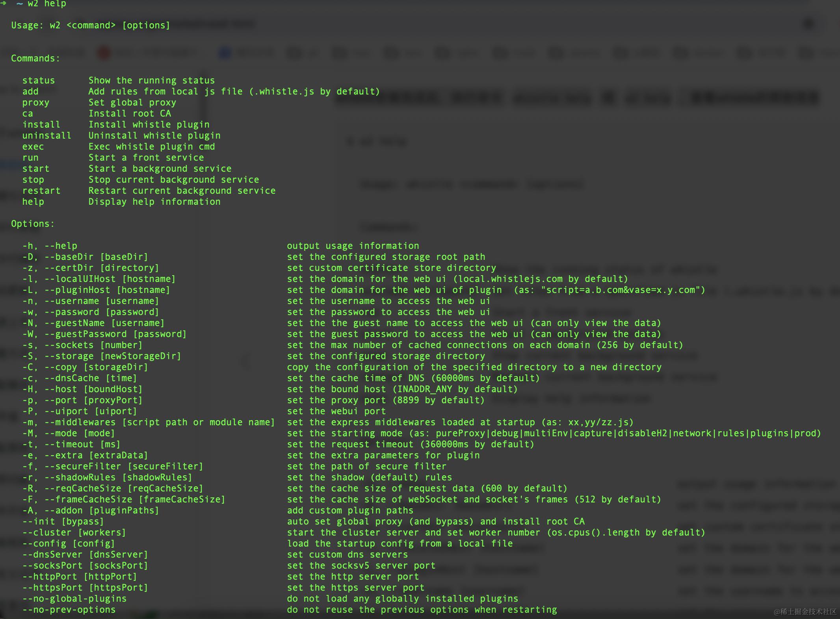Click '--port [proxyPort]' option text

tap(93, 400)
